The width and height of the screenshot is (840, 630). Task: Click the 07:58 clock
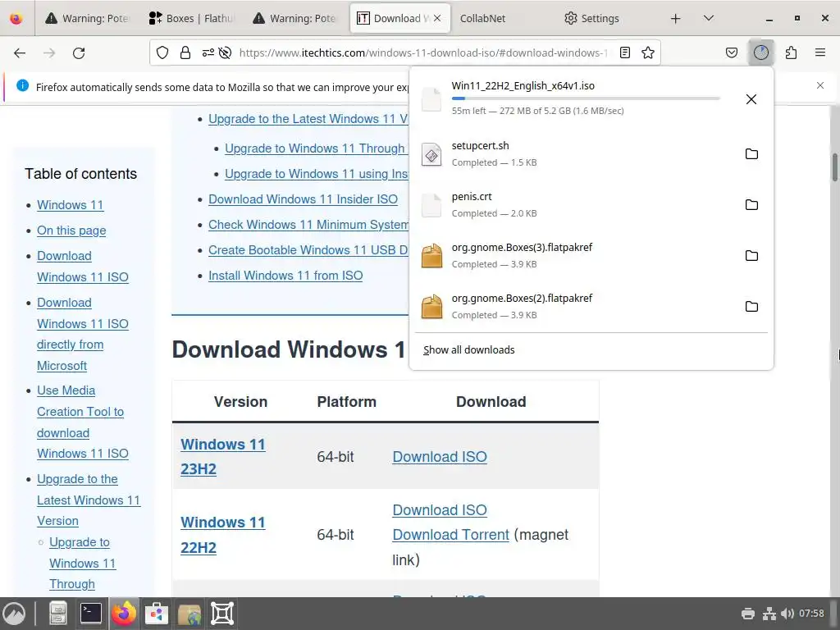pyautogui.click(x=811, y=614)
